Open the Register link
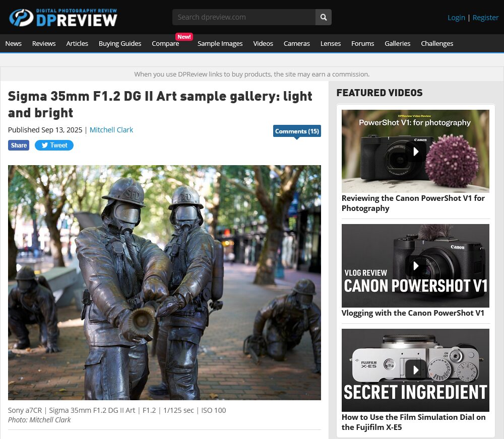This screenshot has width=504, height=439. pos(485,18)
